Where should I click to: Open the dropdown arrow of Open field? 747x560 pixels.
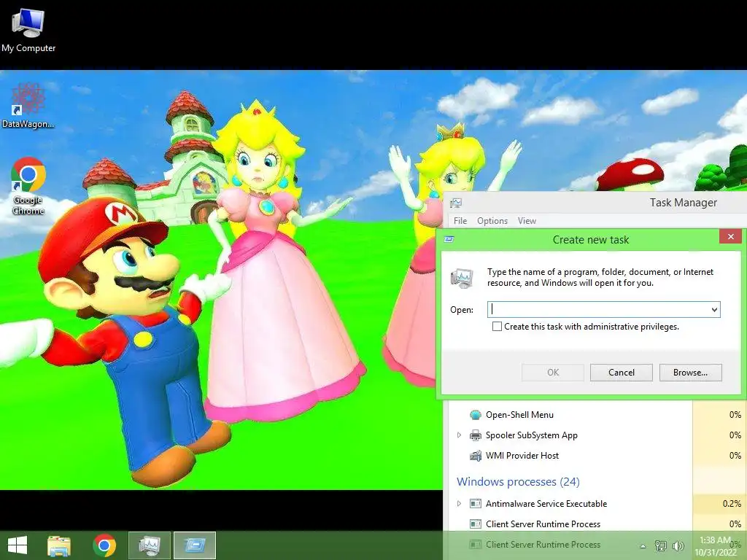point(714,309)
